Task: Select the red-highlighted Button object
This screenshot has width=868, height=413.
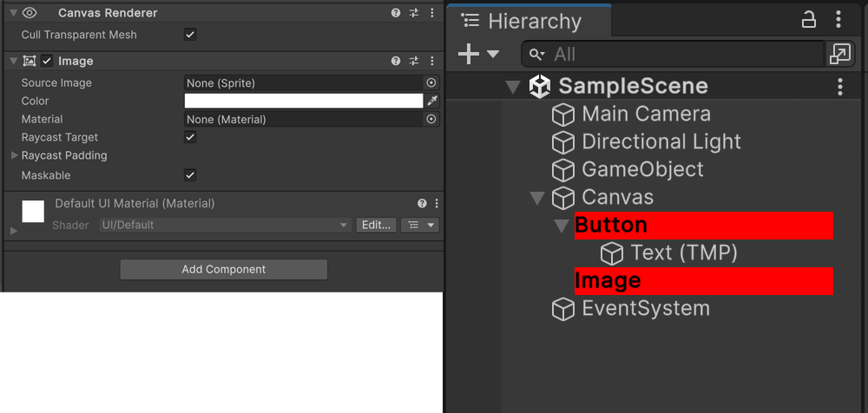Action: coord(704,226)
